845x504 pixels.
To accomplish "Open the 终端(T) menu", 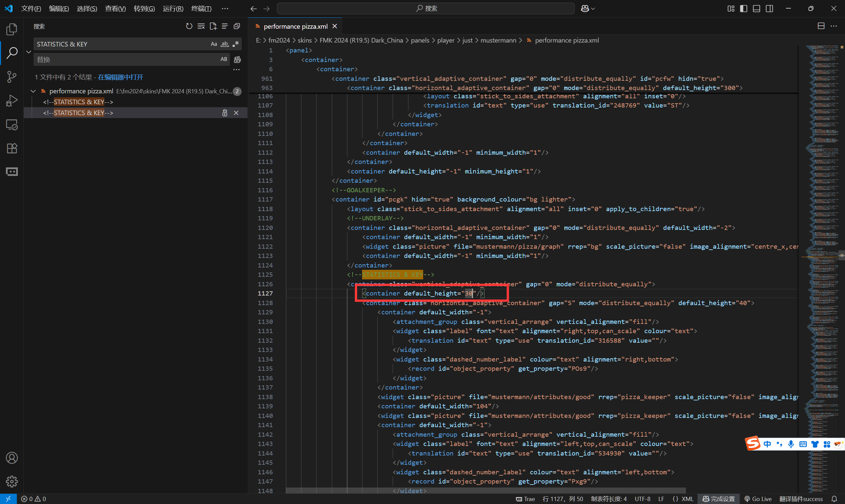I will tap(201, 9).
